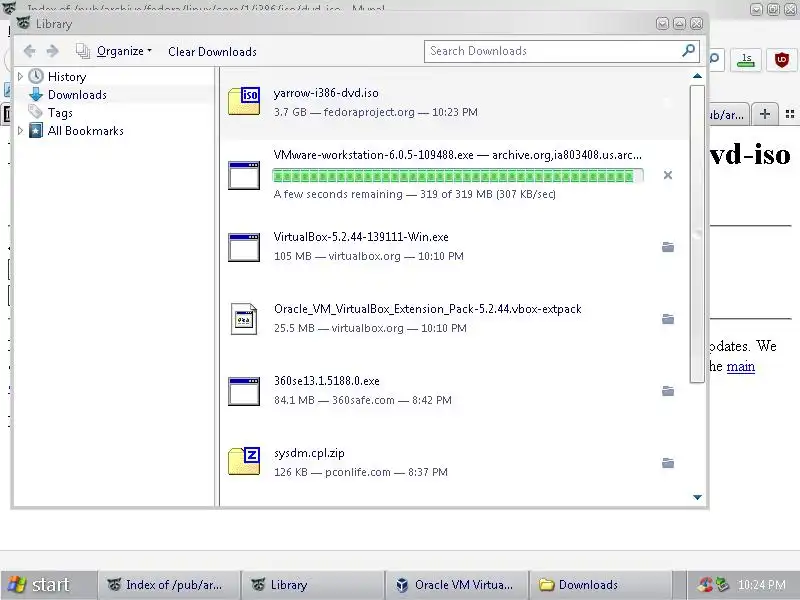Select VirtualBox-5.2.44-139111-Win.exe entry
This screenshot has height=600, width=800.
(x=455, y=246)
